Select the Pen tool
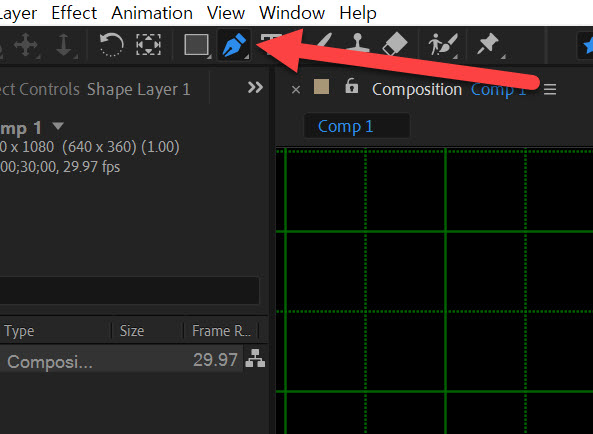 [234, 45]
